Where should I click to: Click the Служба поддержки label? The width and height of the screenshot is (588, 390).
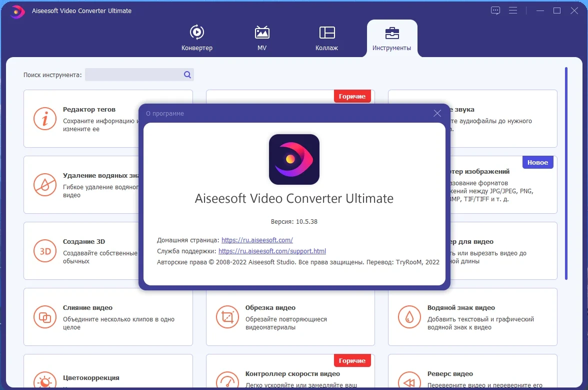186,251
